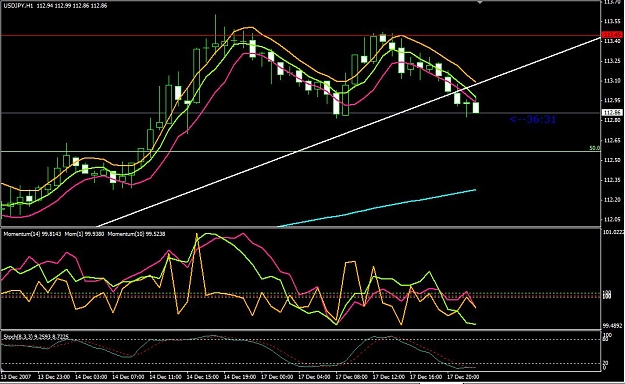Click the 112.35 price scale value

612,180
